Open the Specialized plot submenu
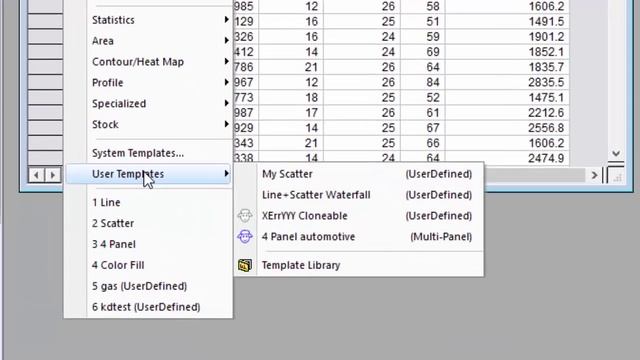Image resolution: width=640 pixels, height=360 pixels. pyautogui.click(x=149, y=104)
